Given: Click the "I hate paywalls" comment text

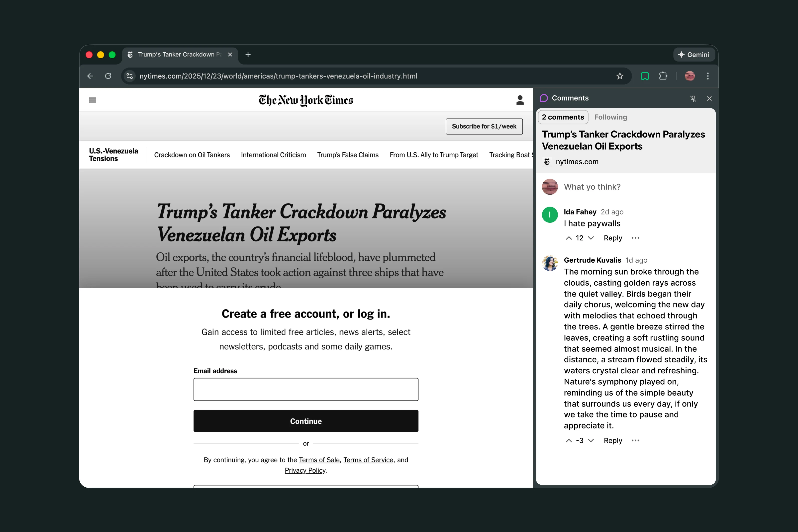Looking at the screenshot, I should pos(592,223).
